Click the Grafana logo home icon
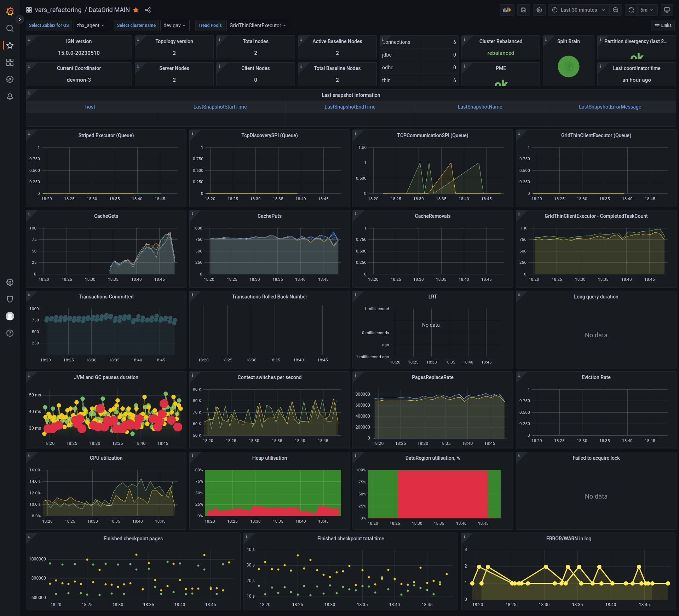Screen dimensions: 679x616 tap(10, 11)
